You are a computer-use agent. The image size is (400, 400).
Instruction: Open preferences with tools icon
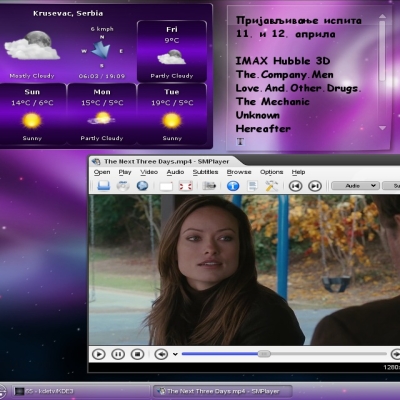pyautogui.click(x=272, y=186)
